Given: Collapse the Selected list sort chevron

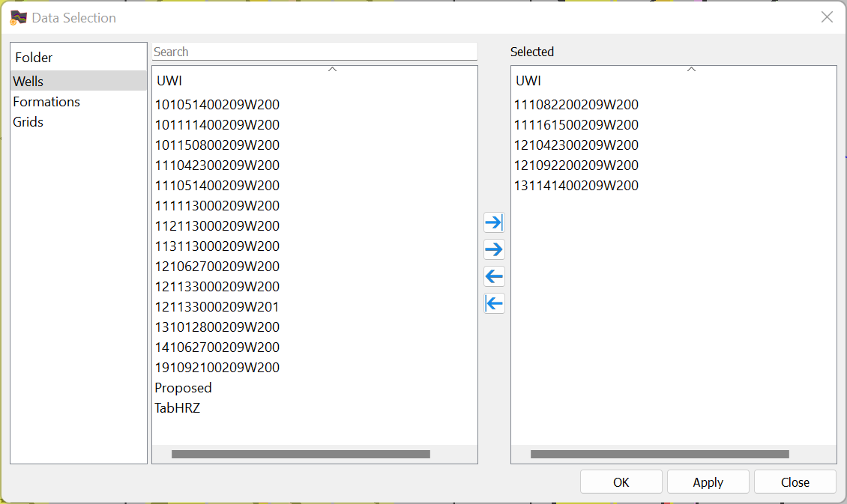Looking at the screenshot, I should (x=691, y=70).
